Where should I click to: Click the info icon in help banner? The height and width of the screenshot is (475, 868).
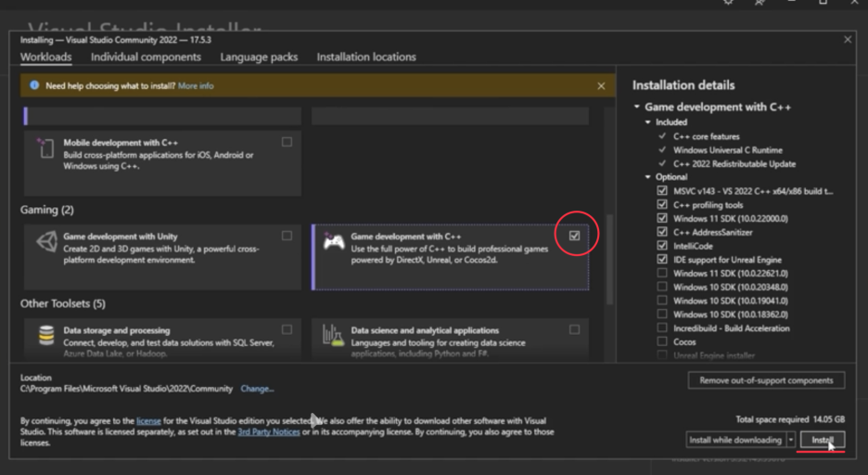pyautogui.click(x=34, y=85)
